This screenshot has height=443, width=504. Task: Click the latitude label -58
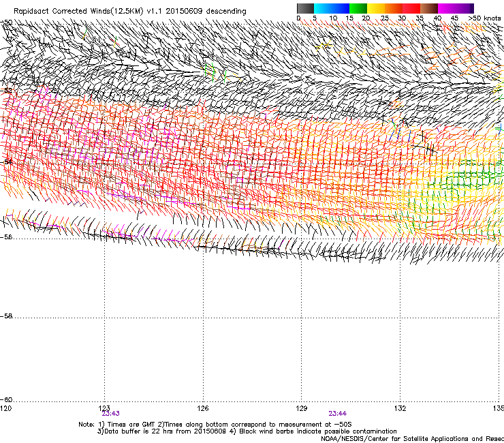pos(6,316)
